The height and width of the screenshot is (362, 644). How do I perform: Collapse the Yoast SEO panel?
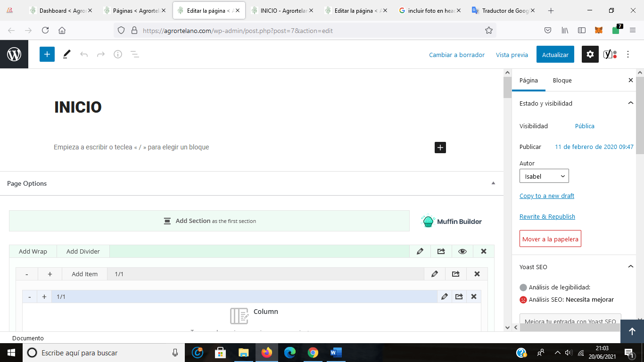pos(631,267)
